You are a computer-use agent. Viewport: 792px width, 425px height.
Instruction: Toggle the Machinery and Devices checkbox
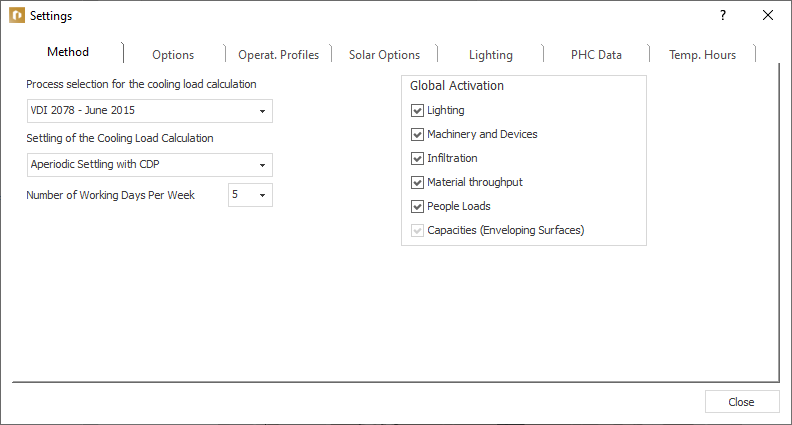tap(417, 134)
